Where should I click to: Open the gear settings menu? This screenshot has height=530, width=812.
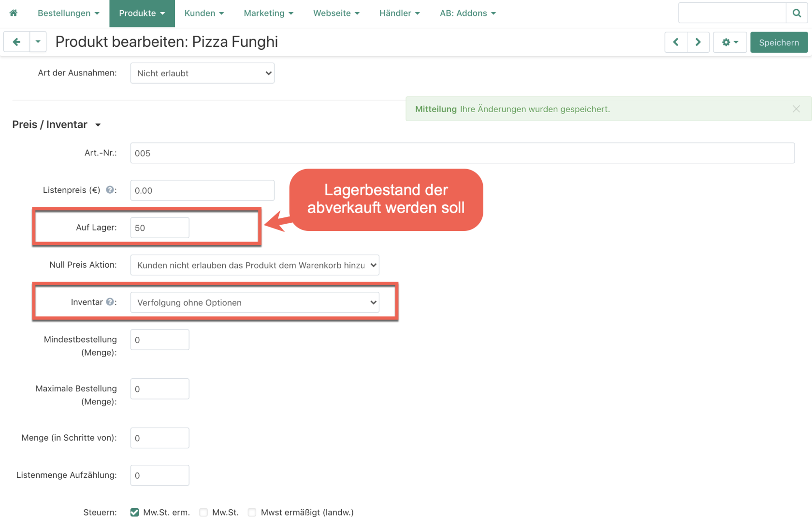pyautogui.click(x=730, y=43)
